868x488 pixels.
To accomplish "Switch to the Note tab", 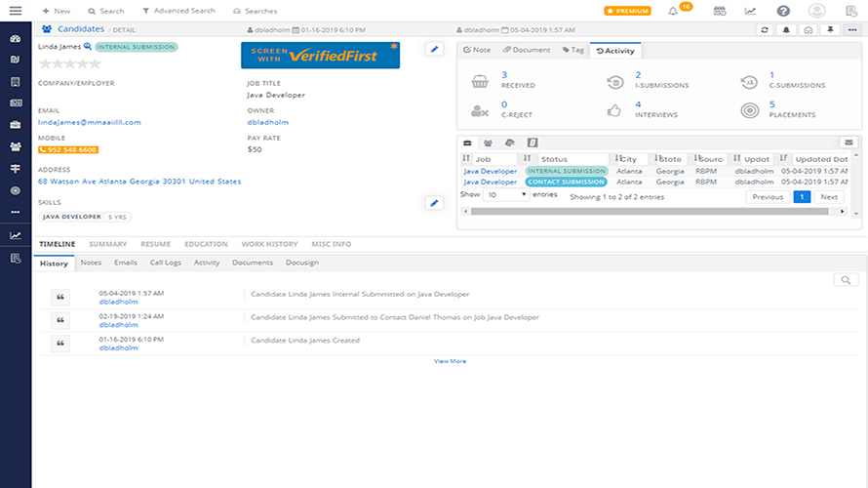I will [477, 50].
